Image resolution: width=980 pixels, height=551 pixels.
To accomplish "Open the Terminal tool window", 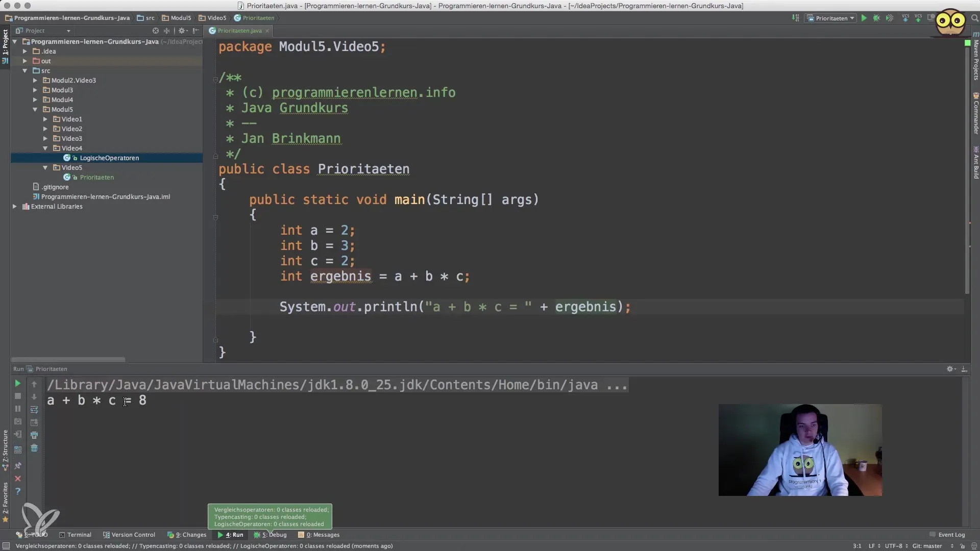I will click(x=75, y=535).
